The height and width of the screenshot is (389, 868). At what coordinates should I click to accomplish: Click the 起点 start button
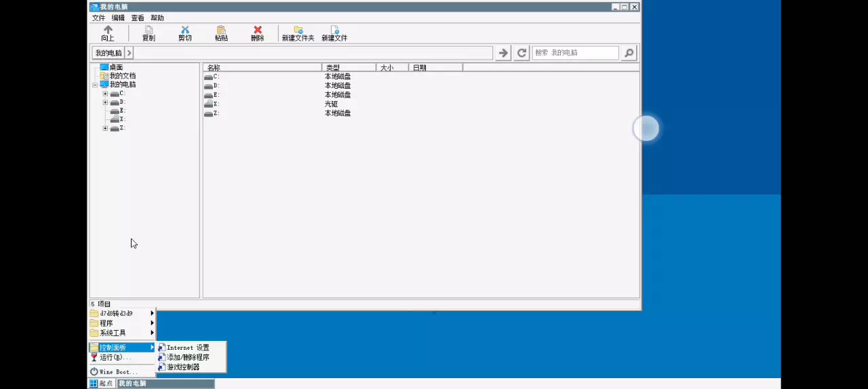[102, 384]
